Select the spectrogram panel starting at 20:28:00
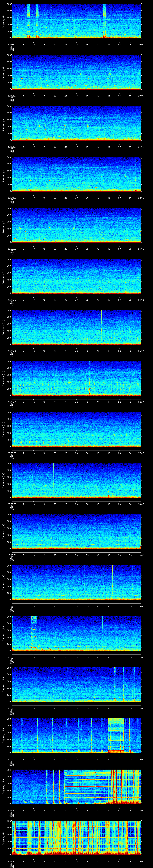 click(76, 531)
